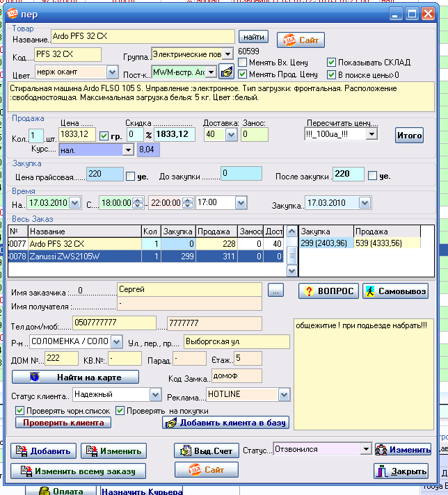Click Найти на карте button
448x495 pixels.
(75, 378)
